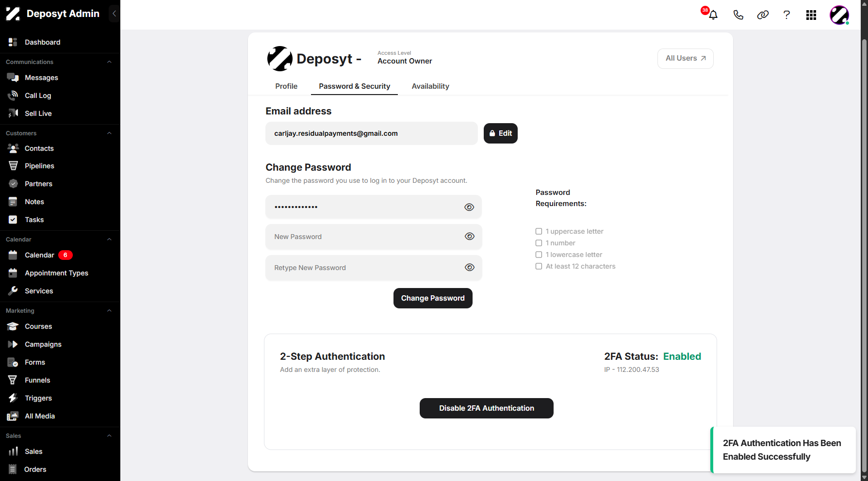Show Retype New Password with eye icon
Screen dimensions: 868x481
[469, 267]
